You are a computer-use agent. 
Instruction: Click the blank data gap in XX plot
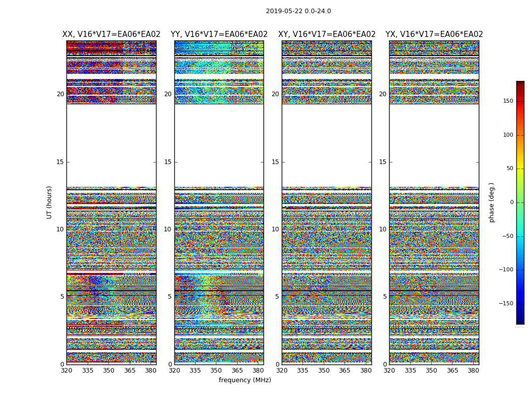point(111,145)
